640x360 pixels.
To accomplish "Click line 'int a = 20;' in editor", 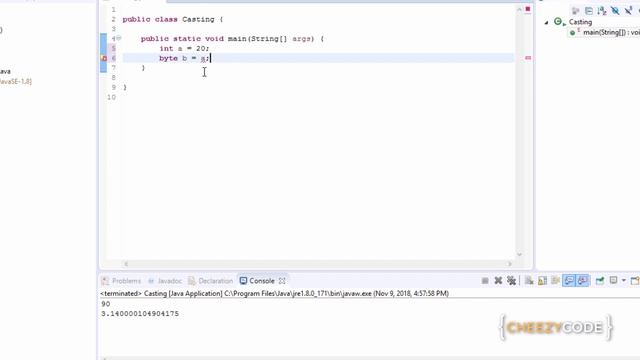I will pos(184,49).
